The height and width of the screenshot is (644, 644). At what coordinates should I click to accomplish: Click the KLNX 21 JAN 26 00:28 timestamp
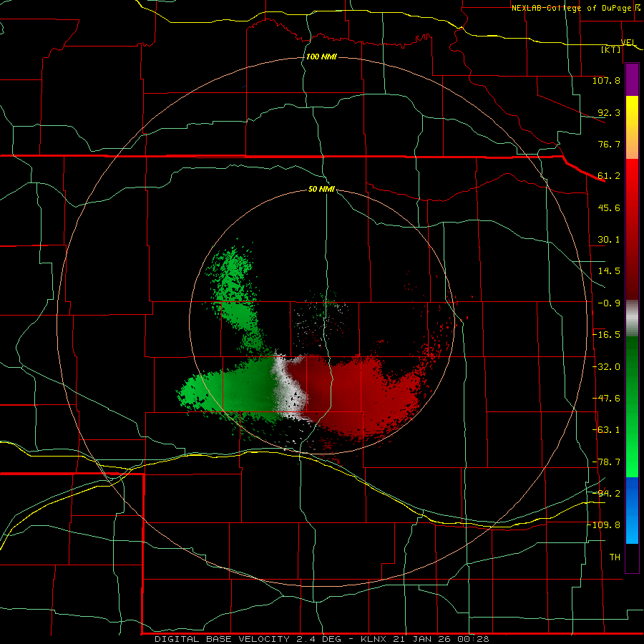point(425,639)
